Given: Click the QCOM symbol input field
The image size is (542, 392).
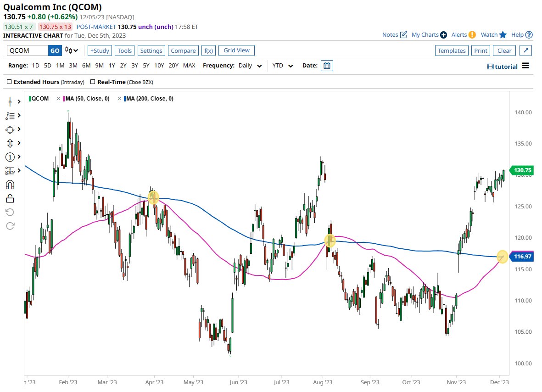Looking at the screenshot, I should (x=28, y=50).
